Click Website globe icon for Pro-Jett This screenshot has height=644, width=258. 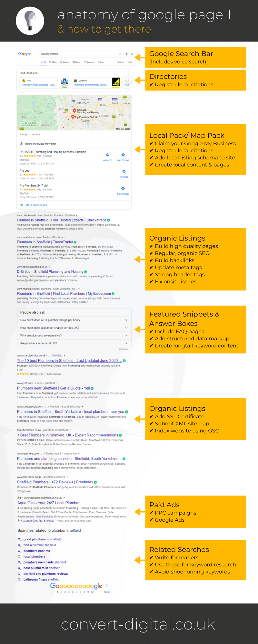tap(124, 172)
